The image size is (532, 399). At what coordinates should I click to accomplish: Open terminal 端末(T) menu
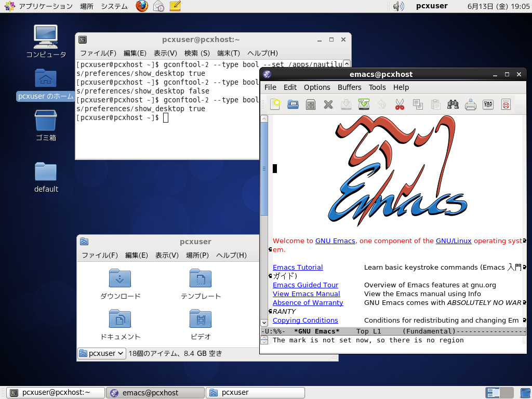pyautogui.click(x=229, y=54)
